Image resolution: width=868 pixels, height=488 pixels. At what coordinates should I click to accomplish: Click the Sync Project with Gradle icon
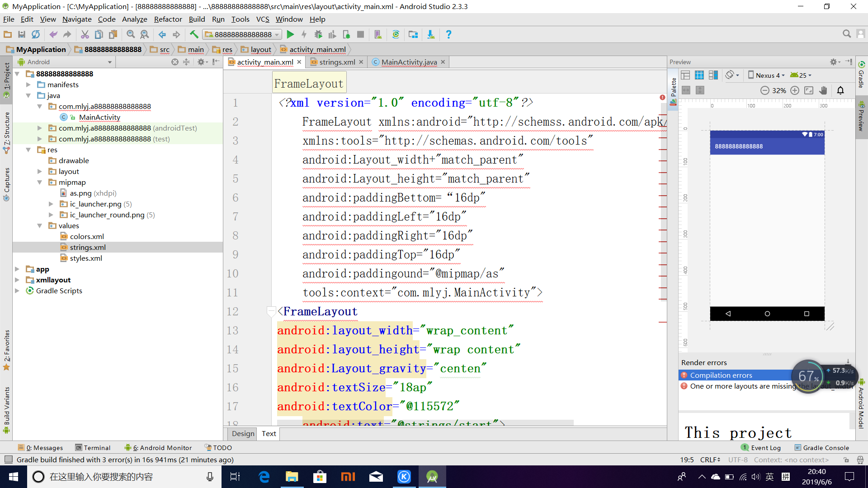point(396,34)
